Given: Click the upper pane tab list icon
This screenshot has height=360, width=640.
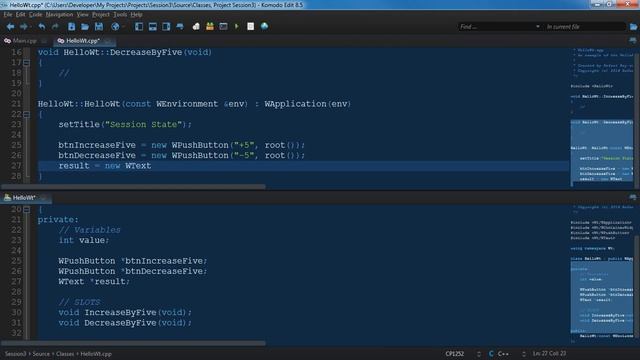Looking at the screenshot, I should [633, 41].
